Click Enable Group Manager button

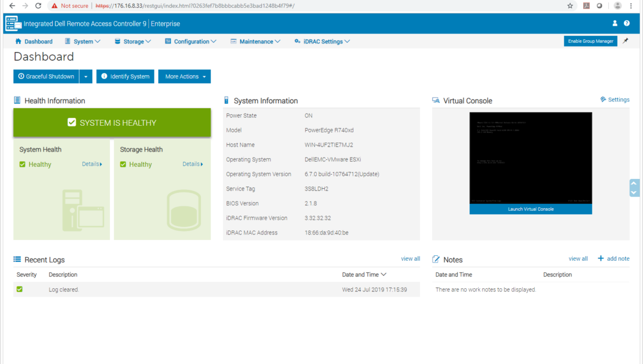pyautogui.click(x=590, y=41)
